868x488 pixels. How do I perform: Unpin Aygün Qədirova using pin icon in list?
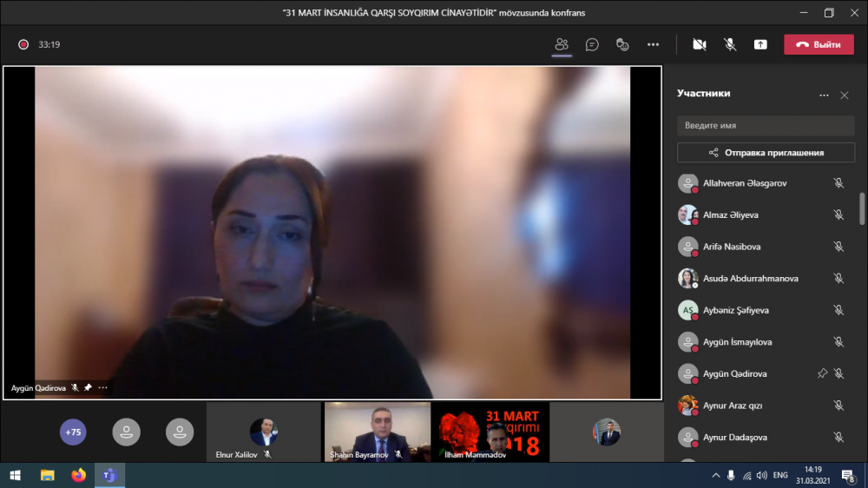822,373
